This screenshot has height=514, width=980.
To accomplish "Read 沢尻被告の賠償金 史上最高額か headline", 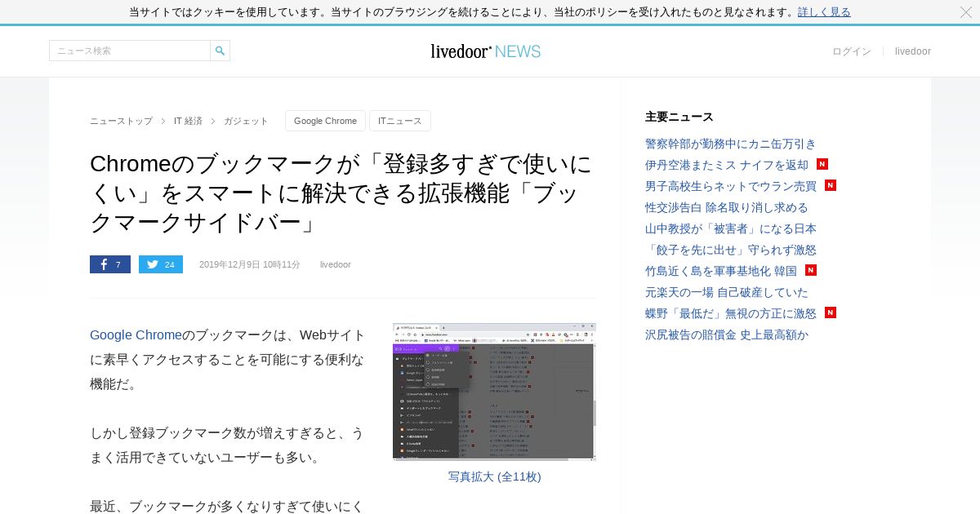I will 727,335.
